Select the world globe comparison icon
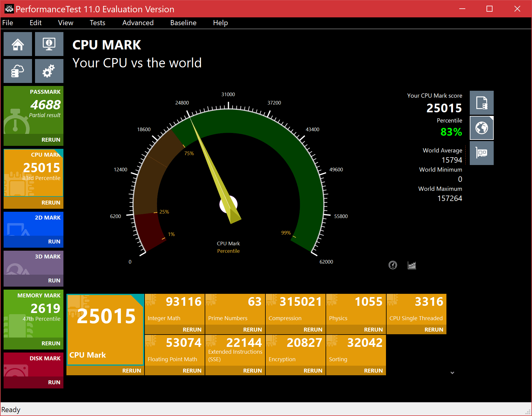The height and width of the screenshot is (416, 532). click(482, 128)
